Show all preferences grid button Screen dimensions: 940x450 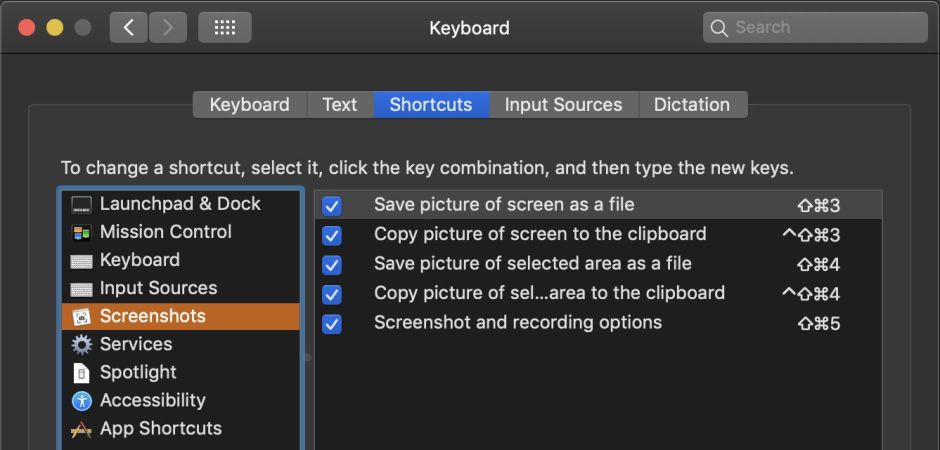(224, 28)
